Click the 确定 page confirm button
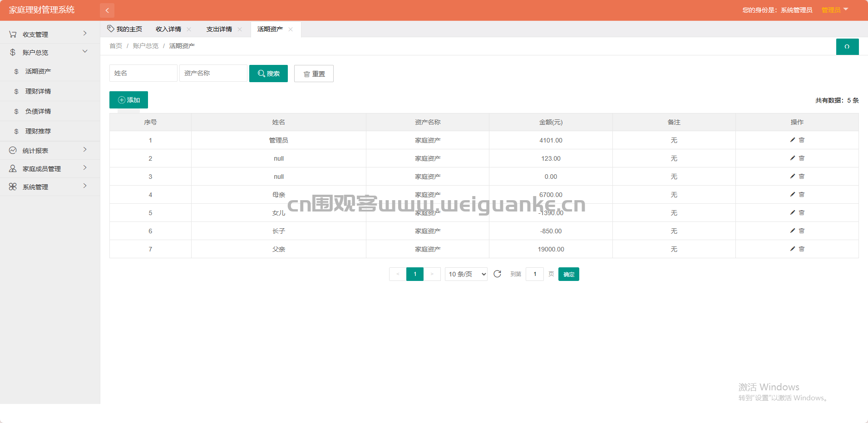The width and height of the screenshot is (868, 423). tap(569, 274)
